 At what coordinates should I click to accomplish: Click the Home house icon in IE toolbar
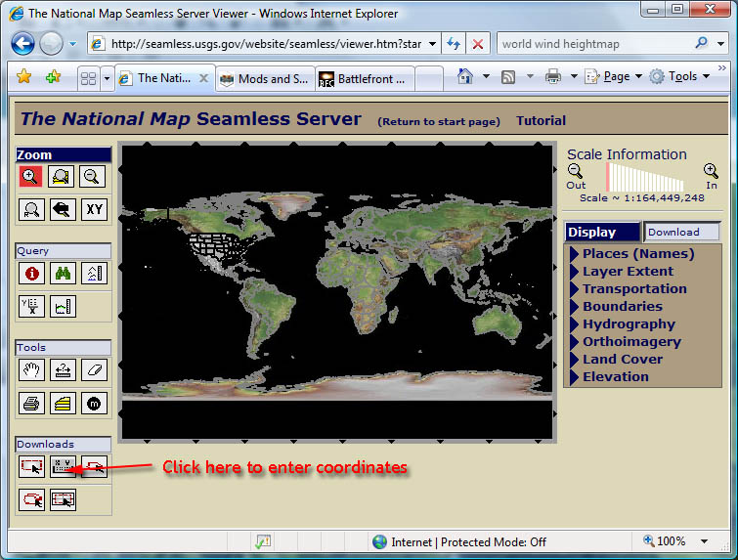point(465,76)
